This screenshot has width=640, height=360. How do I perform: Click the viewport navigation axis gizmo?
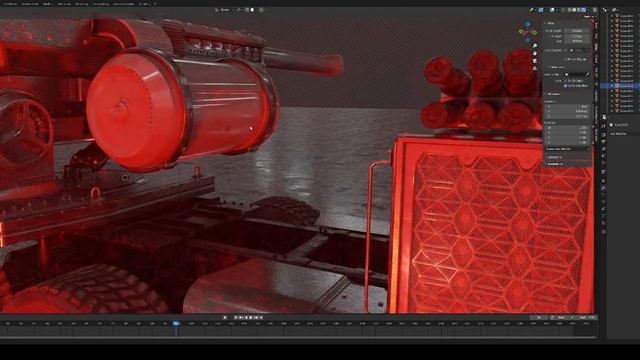[x=528, y=31]
